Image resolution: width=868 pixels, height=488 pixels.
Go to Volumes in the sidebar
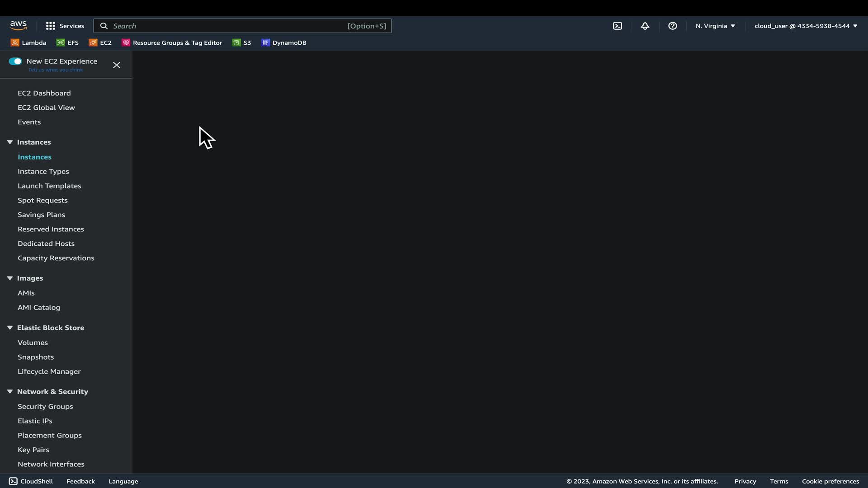pos(33,343)
